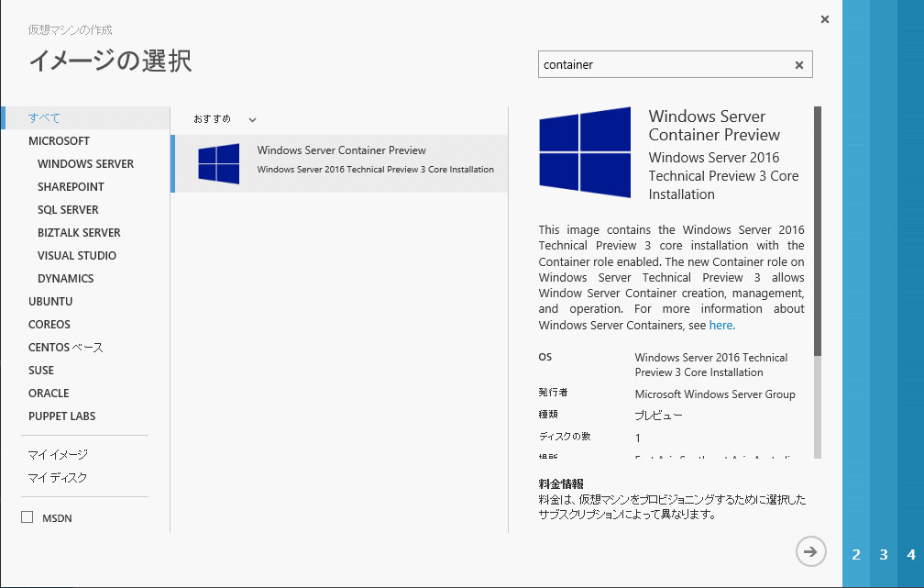Jump to wizard step 4
The image size is (924, 588).
(x=911, y=554)
